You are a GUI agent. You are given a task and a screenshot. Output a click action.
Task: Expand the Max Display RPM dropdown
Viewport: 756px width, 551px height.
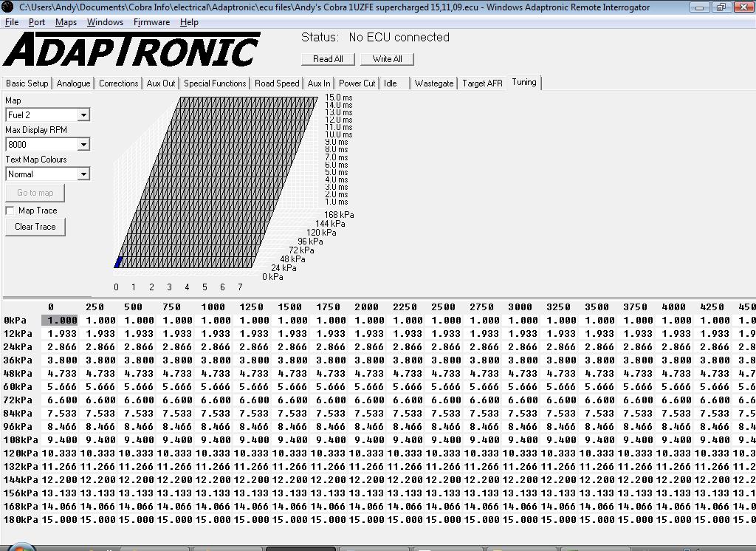coord(83,144)
